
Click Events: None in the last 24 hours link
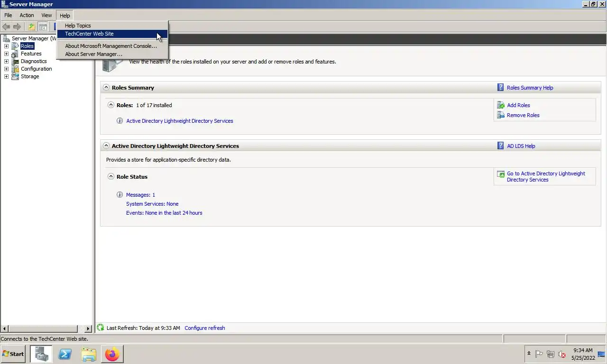click(x=164, y=213)
